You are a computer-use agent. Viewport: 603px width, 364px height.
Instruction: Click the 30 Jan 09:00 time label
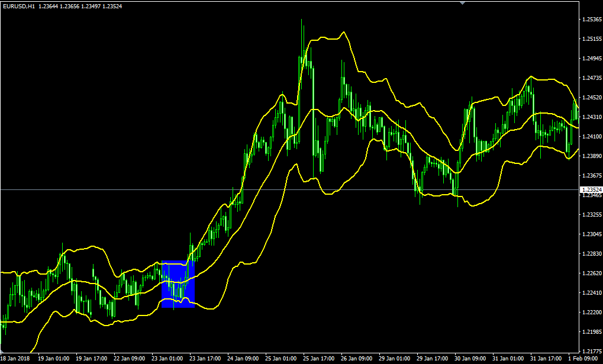pyautogui.click(x=471, y=359)
